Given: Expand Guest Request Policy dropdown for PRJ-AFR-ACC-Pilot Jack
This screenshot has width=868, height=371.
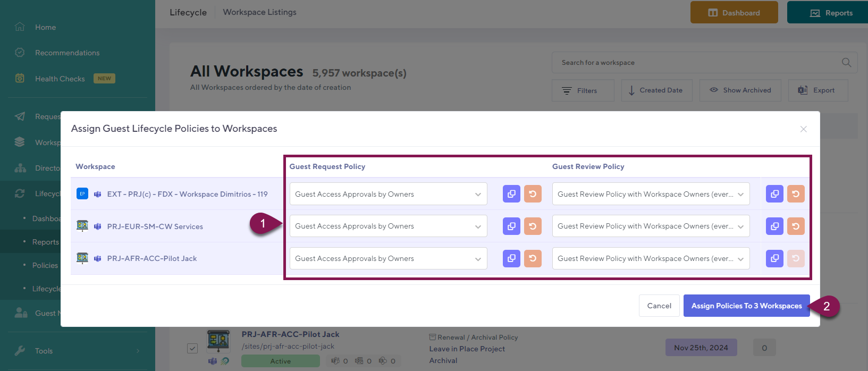Looking at the screenshot, I should tap(388, 258).
